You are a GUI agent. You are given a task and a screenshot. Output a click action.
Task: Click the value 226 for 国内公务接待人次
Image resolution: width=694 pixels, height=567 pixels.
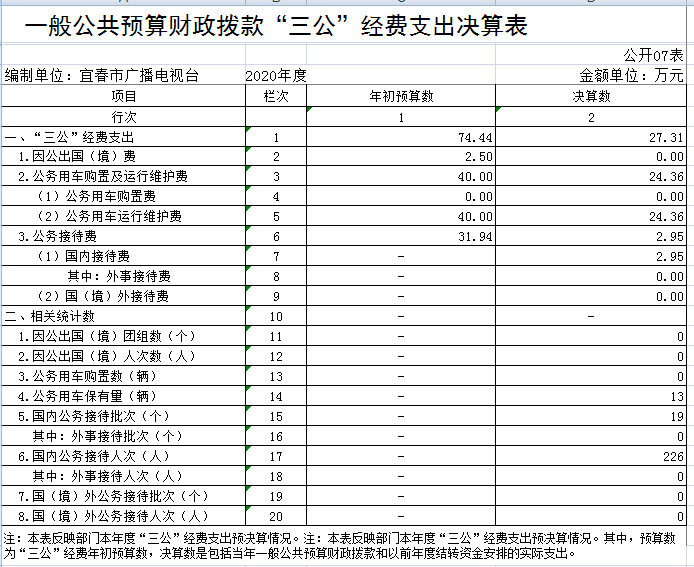[673, 456]
